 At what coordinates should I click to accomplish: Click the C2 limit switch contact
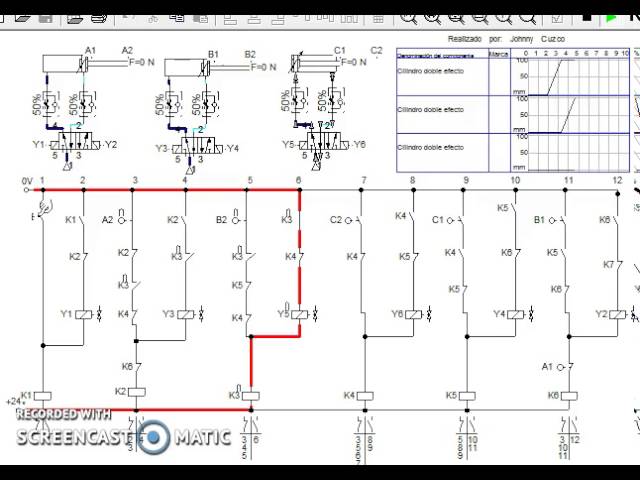tap(354, 220)
